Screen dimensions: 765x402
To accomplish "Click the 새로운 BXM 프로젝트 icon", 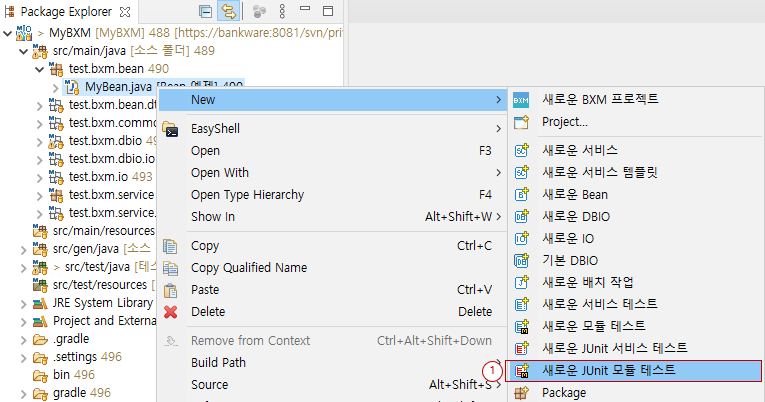I will click(521, 100).
